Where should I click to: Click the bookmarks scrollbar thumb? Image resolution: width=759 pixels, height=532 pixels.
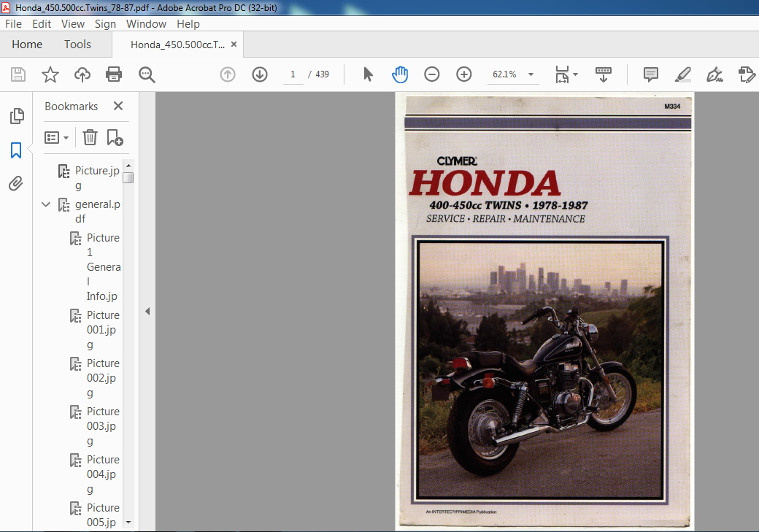point(128,177)
